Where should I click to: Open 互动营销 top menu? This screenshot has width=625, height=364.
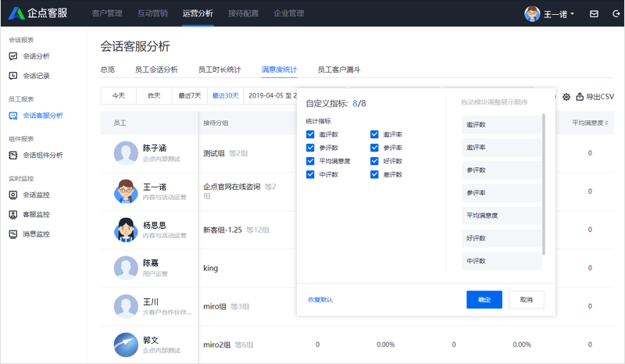(x=152, y=13)
